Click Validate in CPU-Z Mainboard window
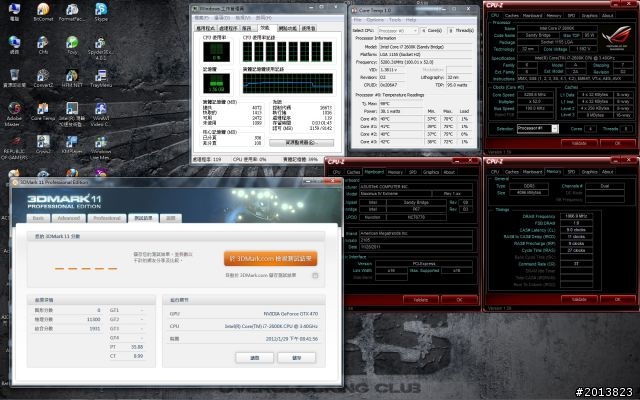The image size is (640, 400). (420, 300)
